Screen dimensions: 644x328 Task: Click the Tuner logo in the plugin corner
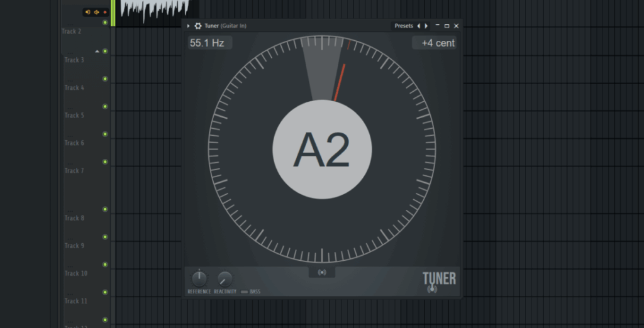(439, 282)
